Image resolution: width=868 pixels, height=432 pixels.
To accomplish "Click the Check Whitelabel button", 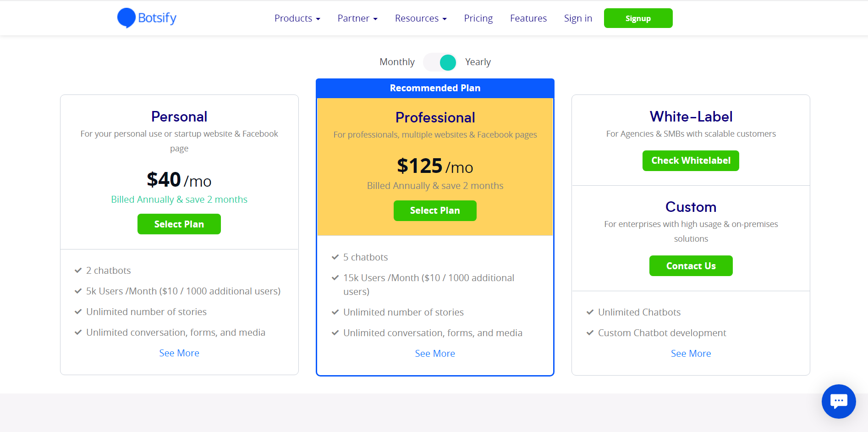I will [x=690, y=161].
